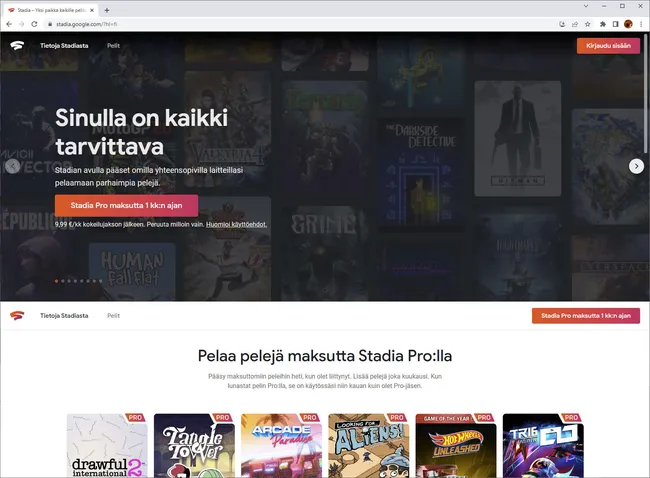Open the Huomioi käyttöehdot link

(236, 224)
